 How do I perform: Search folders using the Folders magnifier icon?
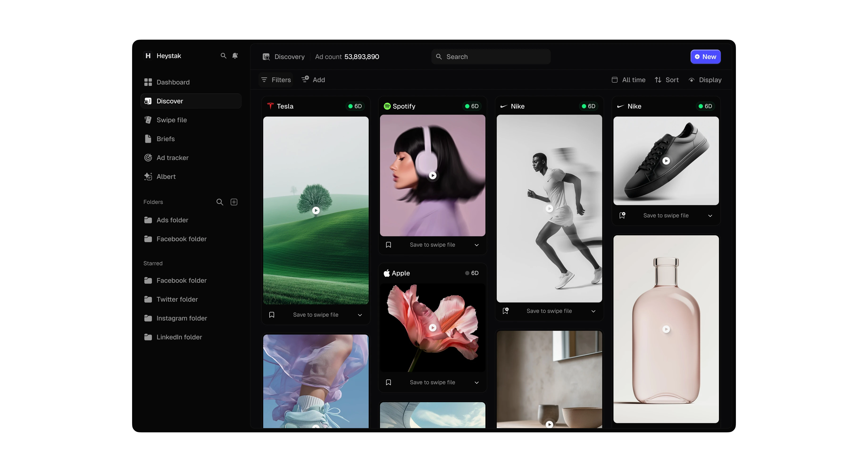point(220,202)
